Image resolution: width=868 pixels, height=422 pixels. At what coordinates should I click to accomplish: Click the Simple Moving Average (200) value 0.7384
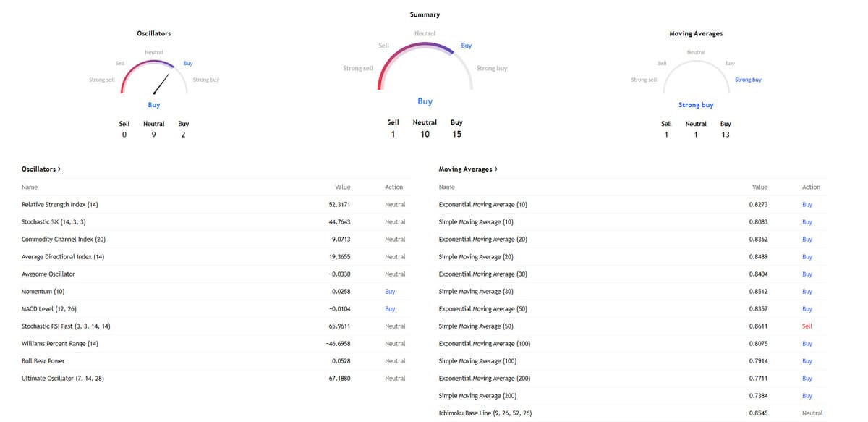point(759,396)
